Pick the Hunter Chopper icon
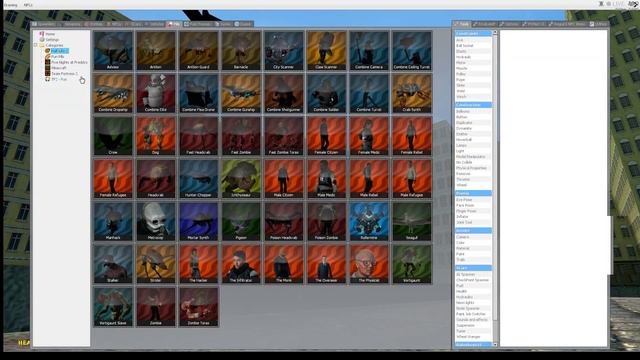 [x=198, y=178]
